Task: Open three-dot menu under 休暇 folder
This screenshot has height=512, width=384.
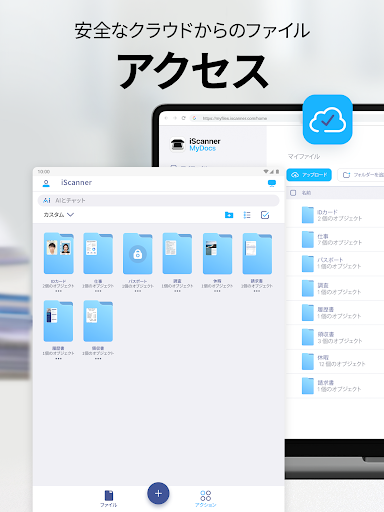Action: tap(217, 291)
